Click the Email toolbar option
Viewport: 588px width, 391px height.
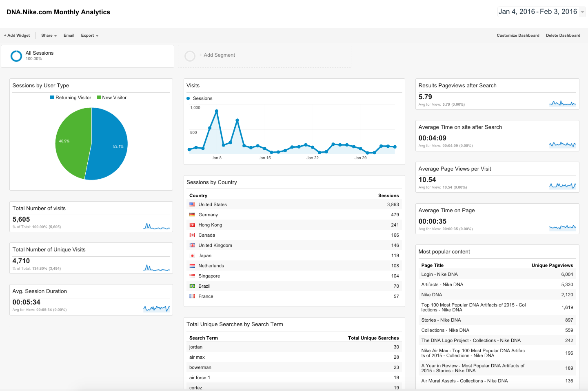click(69, 36)
